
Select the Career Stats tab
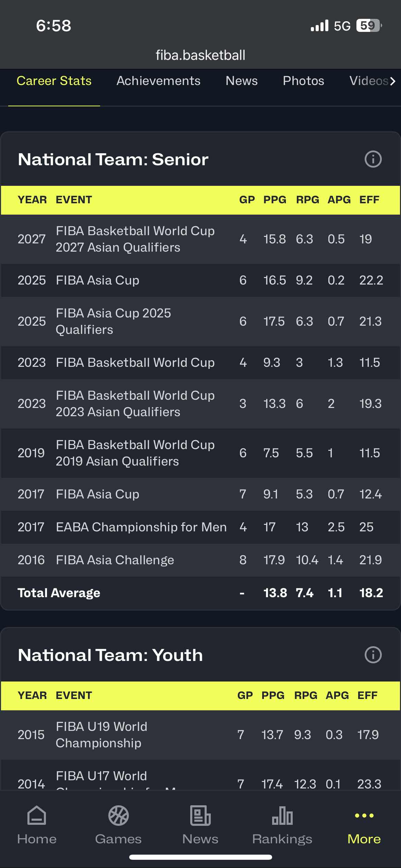[x=54, y=81]
